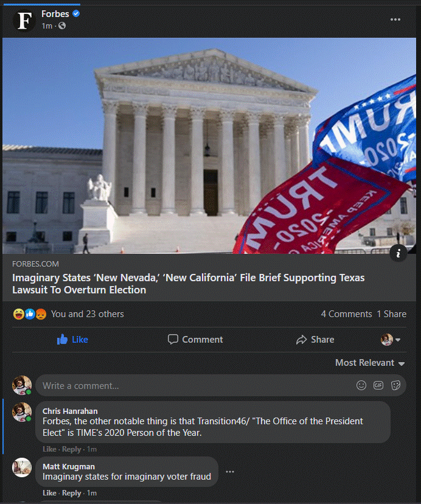Open the post options three-dot menu
Image resolution: width=421 pixels, height=504 pixels.
[x=395, y=19]
